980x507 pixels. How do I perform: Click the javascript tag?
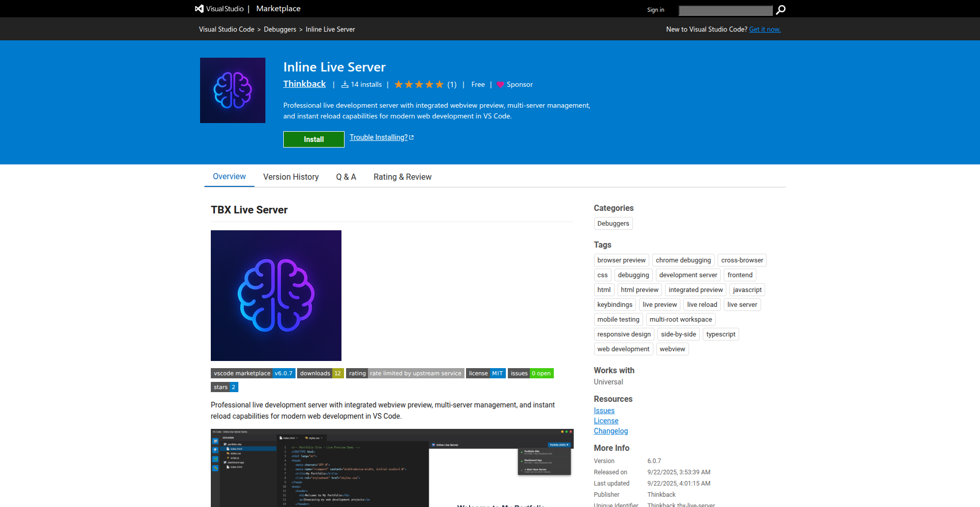[x=747, y=290]
